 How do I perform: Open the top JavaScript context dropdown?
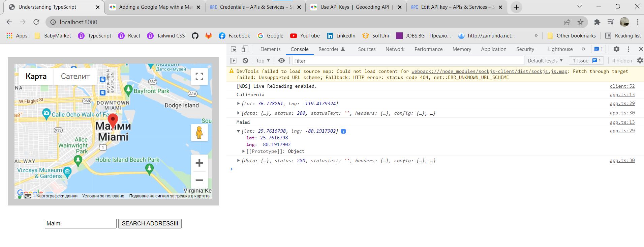click(x=263, y=61)
